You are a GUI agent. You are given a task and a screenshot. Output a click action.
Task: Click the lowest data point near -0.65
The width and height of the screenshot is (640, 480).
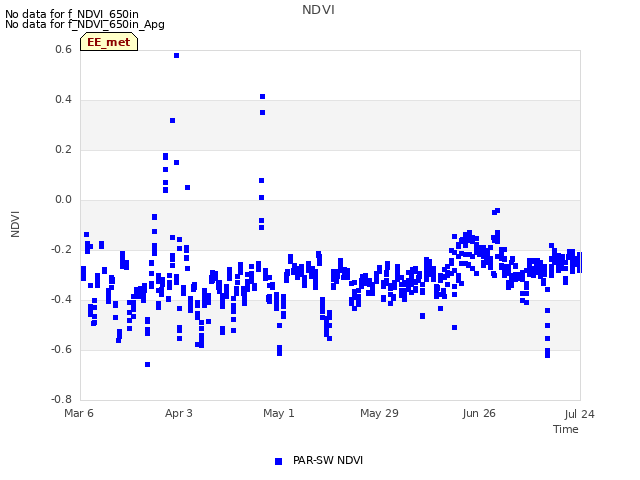click(147, 364)
